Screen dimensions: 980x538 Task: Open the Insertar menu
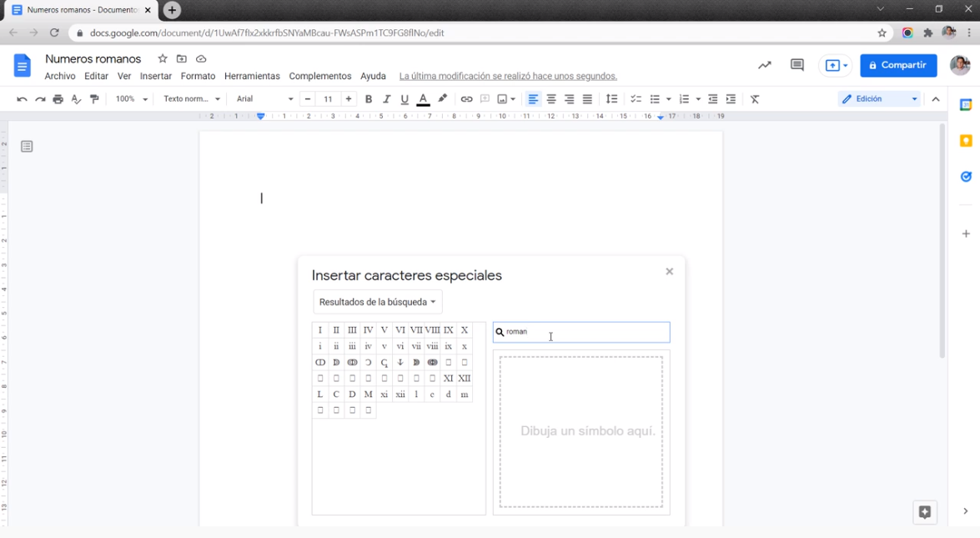tap(156, 76)
